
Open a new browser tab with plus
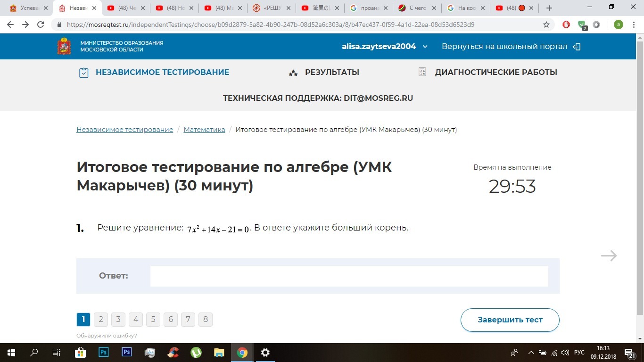549,8
